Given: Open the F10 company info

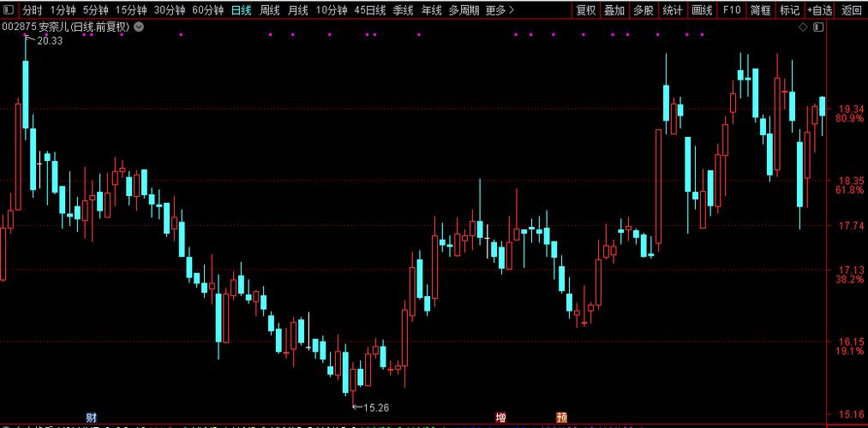Looking at the screenshot, I should click(x=731, y=10).
